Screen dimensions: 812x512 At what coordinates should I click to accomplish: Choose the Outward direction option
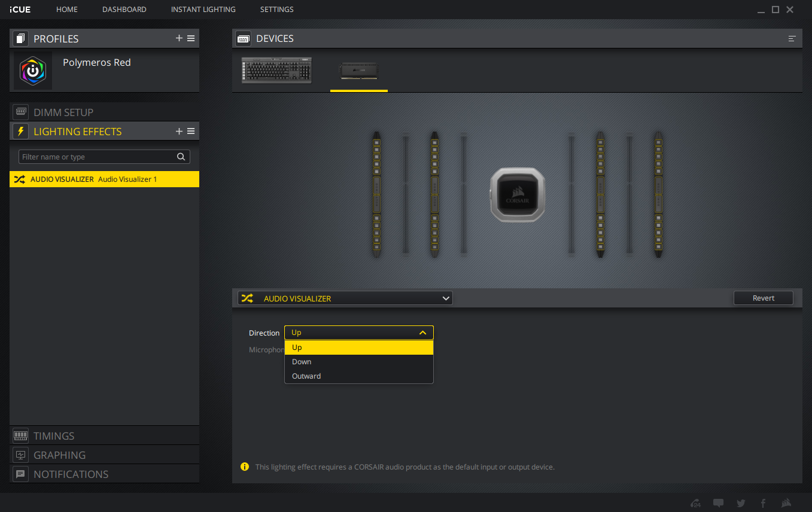pyautogui.click(x=358, y=376)
